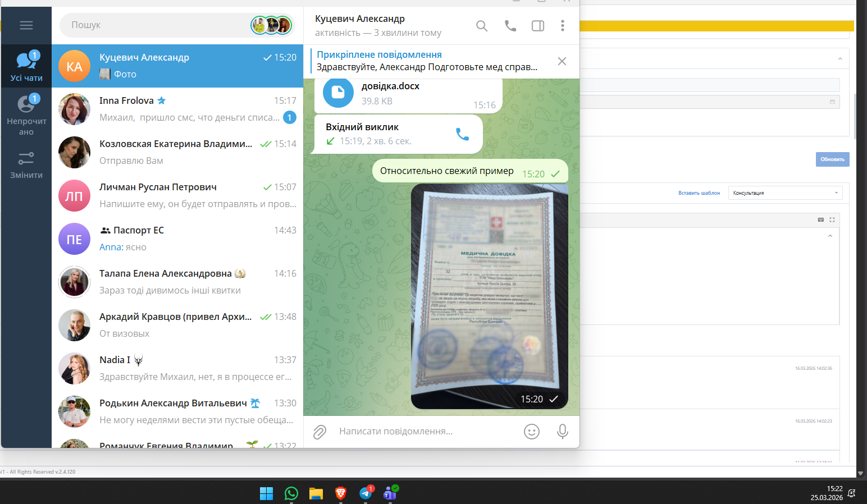This screenshot has height=504, width=867.
Task: Open Brave browser from the taskbar
Action: [x=341, y=493]
